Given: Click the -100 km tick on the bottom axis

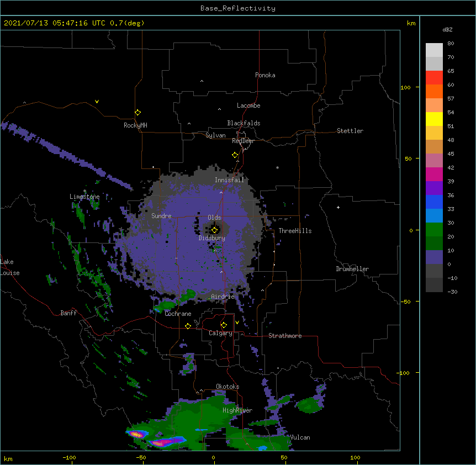Looking at the screenshot, I should (x=69, y=458).
